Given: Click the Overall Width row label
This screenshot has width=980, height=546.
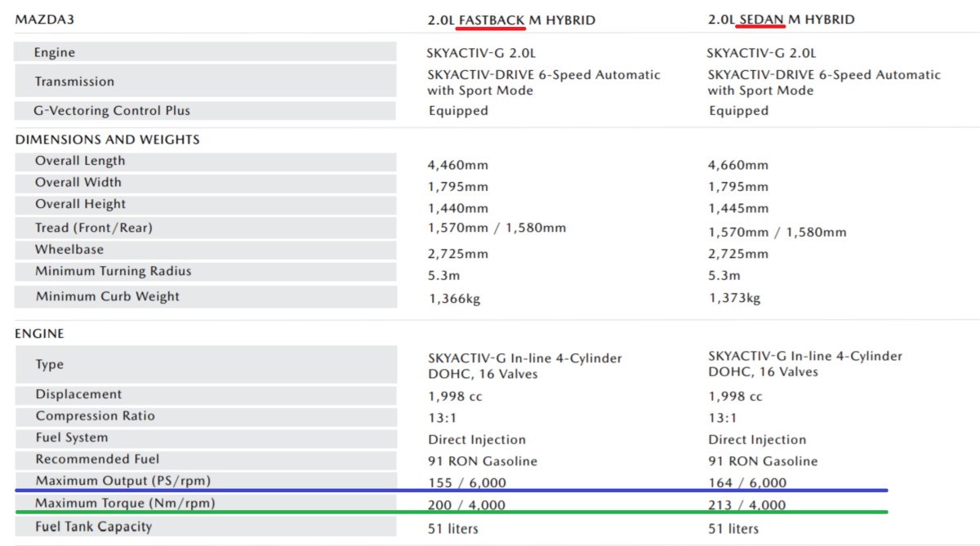Looking at the screenshot, I should coord(78,182).
